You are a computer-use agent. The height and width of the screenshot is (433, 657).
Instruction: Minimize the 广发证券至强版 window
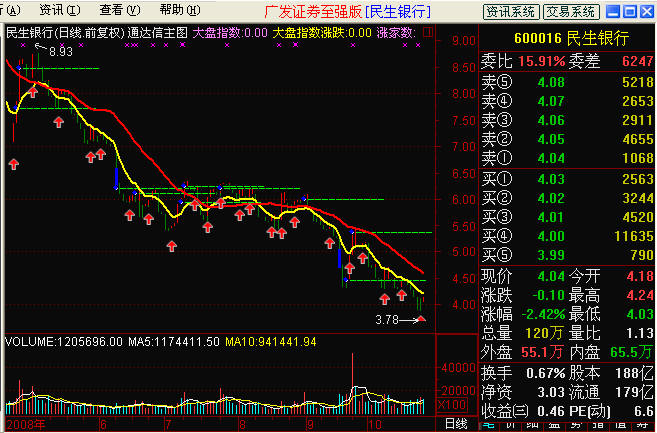pos(613,11)
